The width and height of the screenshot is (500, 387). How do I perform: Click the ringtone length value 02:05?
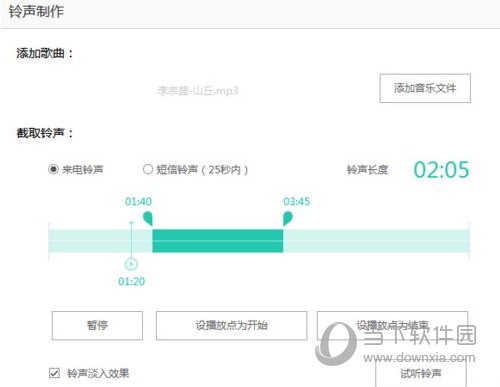441,170
